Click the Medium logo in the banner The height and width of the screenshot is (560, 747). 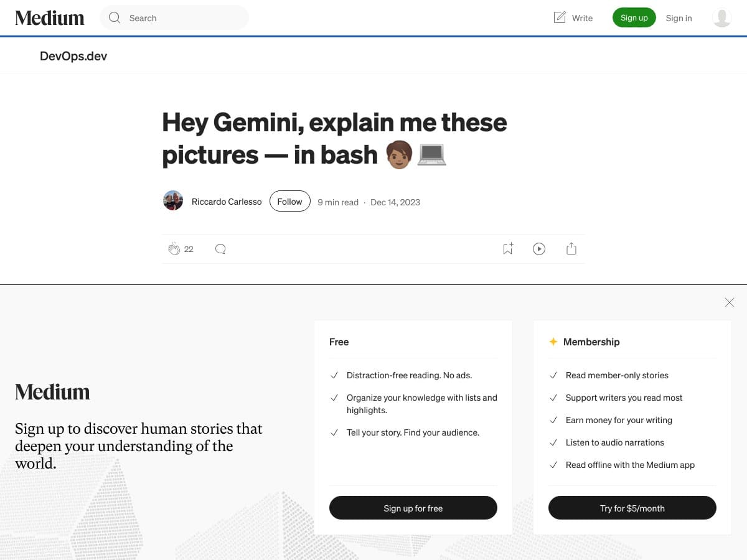[52, 392]
